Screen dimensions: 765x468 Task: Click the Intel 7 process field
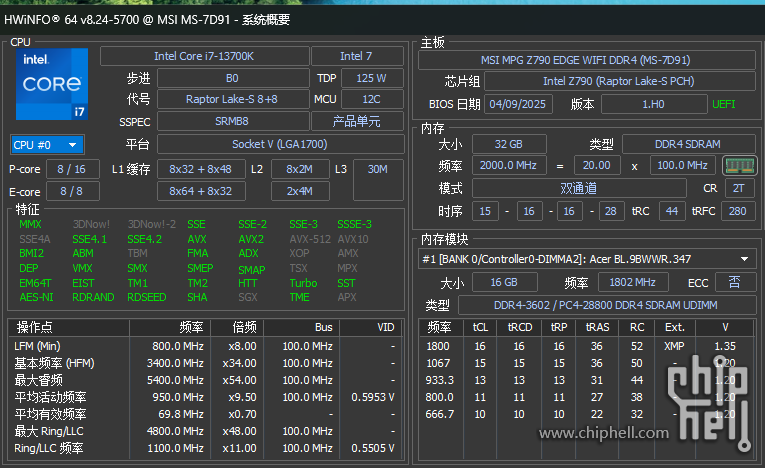[357, 56]
